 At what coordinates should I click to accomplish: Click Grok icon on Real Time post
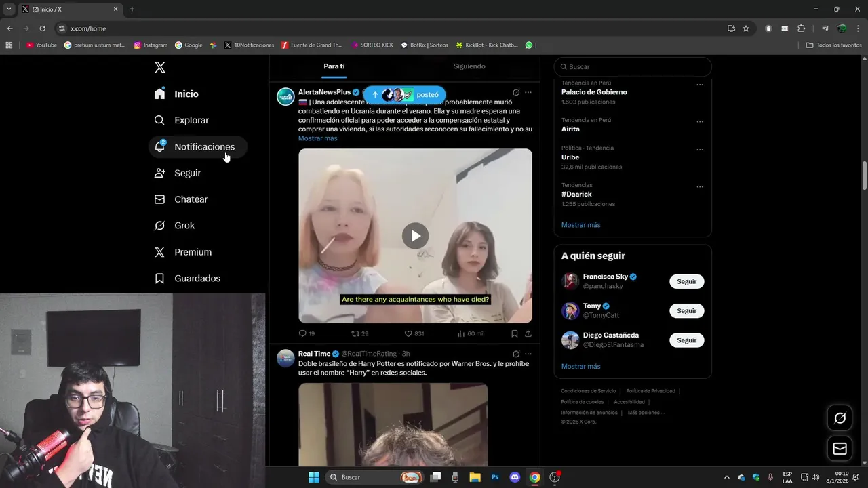[x=516, y=354]
